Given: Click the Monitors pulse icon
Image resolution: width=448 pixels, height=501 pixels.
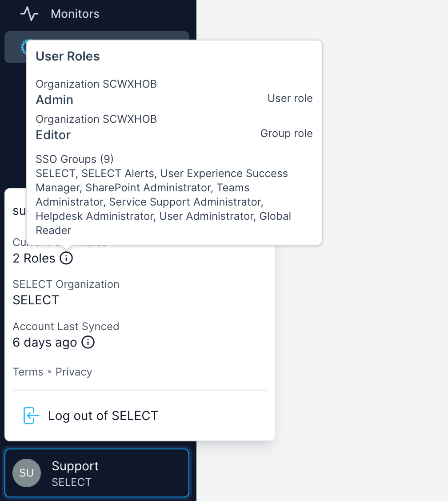Looking at the screenshot, I should pyautogui.click(x=29, y=14).
